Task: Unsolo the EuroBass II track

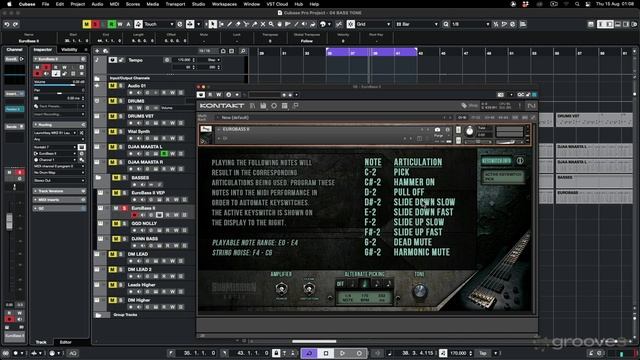Action: click(x=124, y=209)
